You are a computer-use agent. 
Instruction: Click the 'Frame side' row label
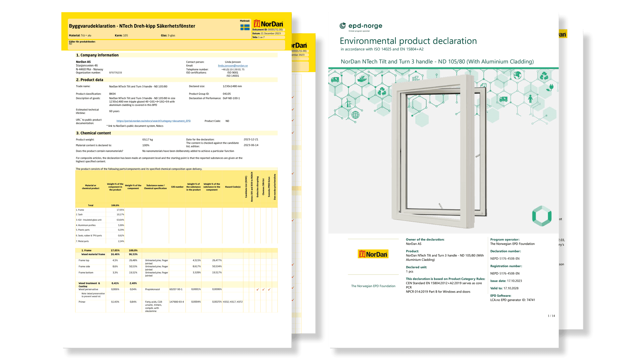click(84, 266)
